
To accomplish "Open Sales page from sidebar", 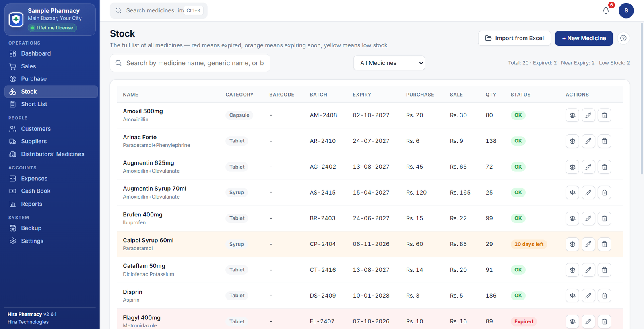I will click(x=51, y=66).
